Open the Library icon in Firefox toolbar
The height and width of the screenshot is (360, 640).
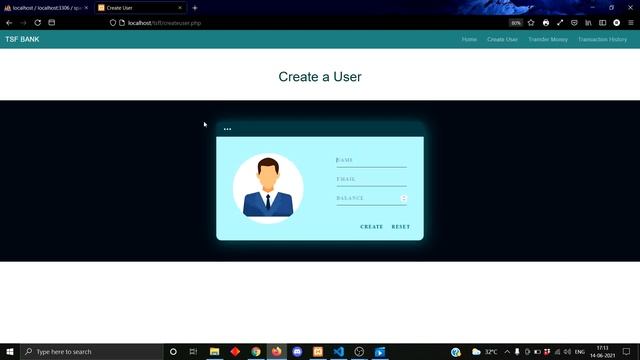click(588, 23)
